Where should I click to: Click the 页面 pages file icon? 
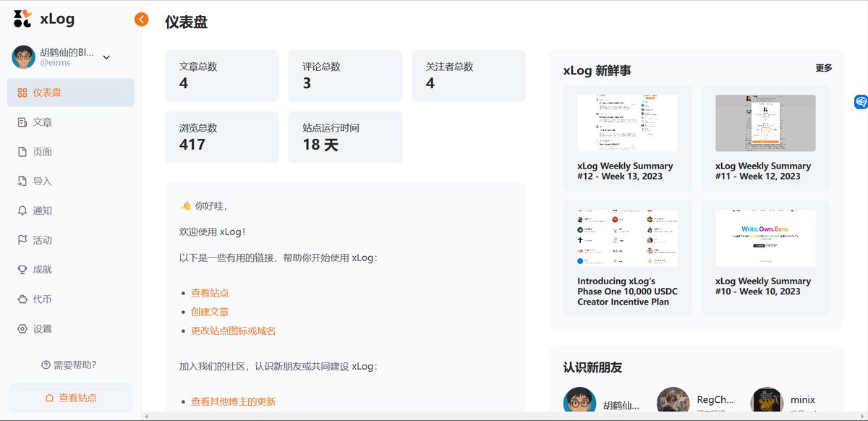point(22,152)
